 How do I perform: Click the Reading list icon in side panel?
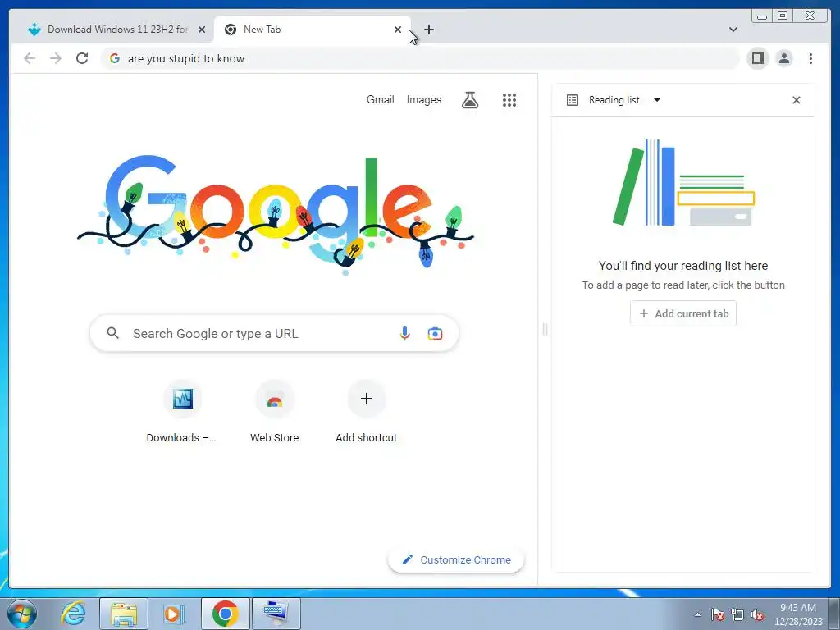(572, 100)
